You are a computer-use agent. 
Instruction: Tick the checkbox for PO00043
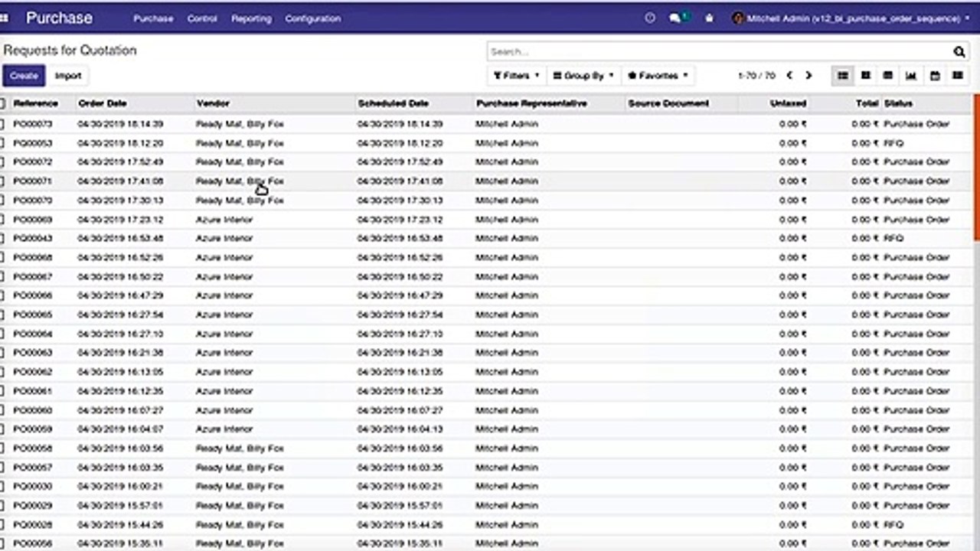coord(2,239)
